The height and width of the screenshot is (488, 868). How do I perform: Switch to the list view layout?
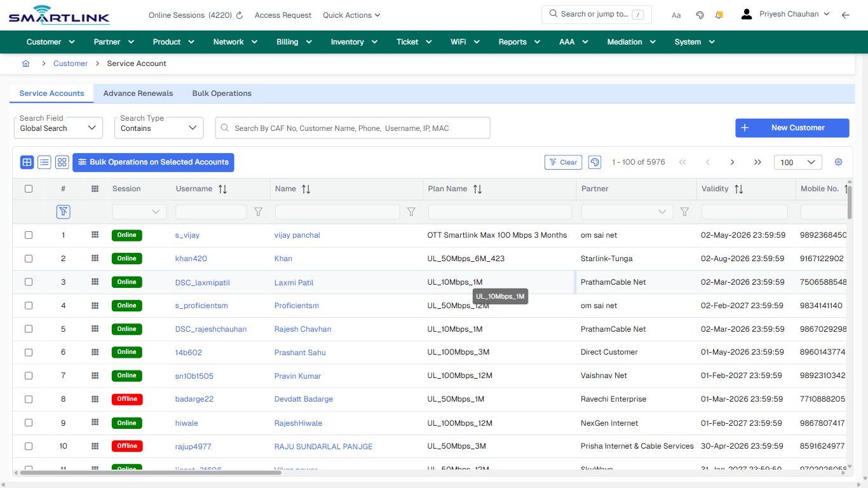pos(44,162)
